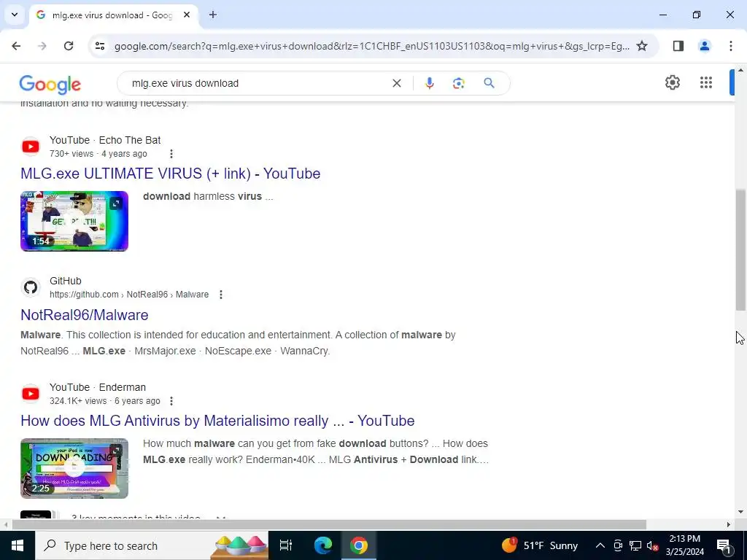This screenshot has width=747, height=560.
Task: Go back to the previous page
Action: [16, 46]
